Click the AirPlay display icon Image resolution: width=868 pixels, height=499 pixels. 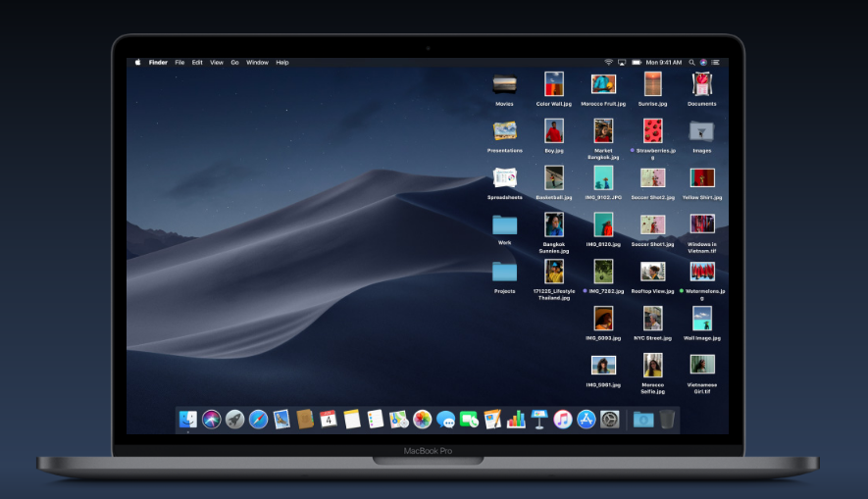pos(622,63)
